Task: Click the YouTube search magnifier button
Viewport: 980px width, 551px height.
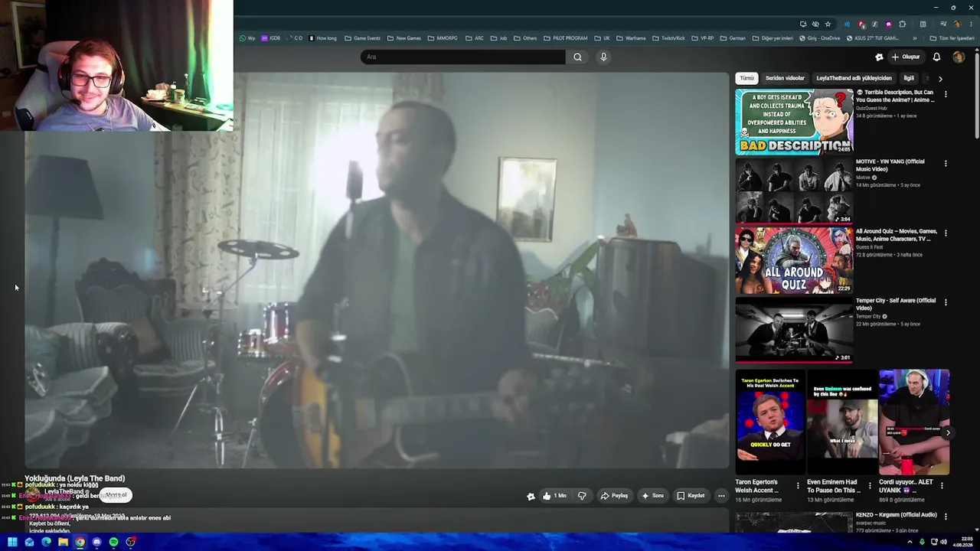Action: pyautogui.click(x=577, y=57)
